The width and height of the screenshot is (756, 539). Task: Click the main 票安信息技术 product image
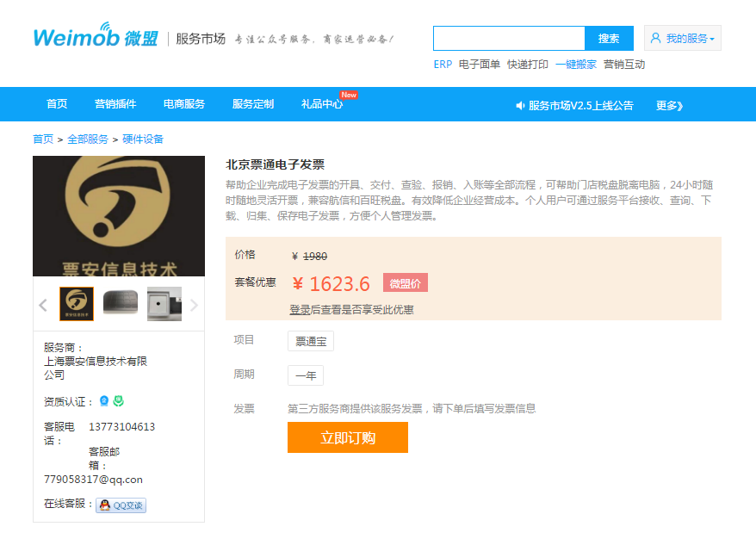tap(119, 216)
